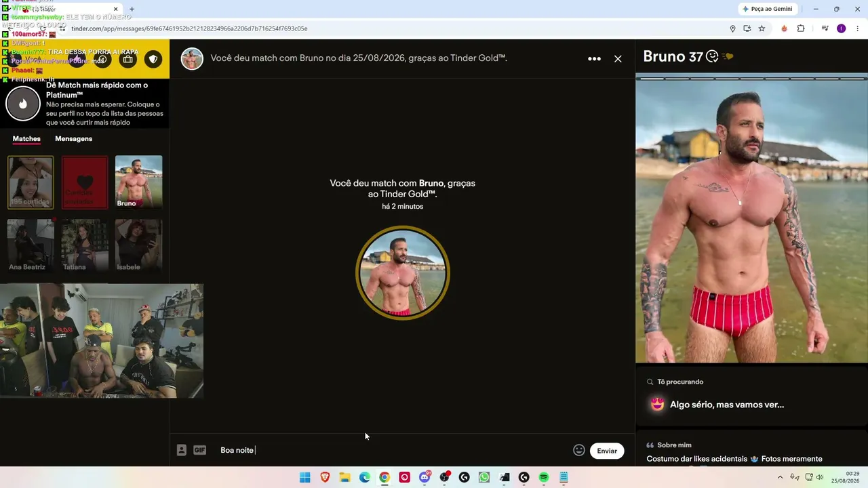Open the Chrome extensions puzzle icon
Viewport: 868px width, 488px height.
point(801,28)
